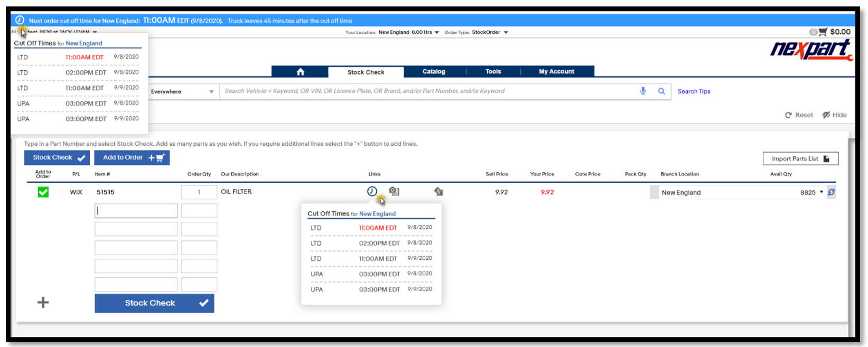Click the microphone voice search icon
Image resolution: width=868 pixels, height=347 pixels.
point(643,91)
